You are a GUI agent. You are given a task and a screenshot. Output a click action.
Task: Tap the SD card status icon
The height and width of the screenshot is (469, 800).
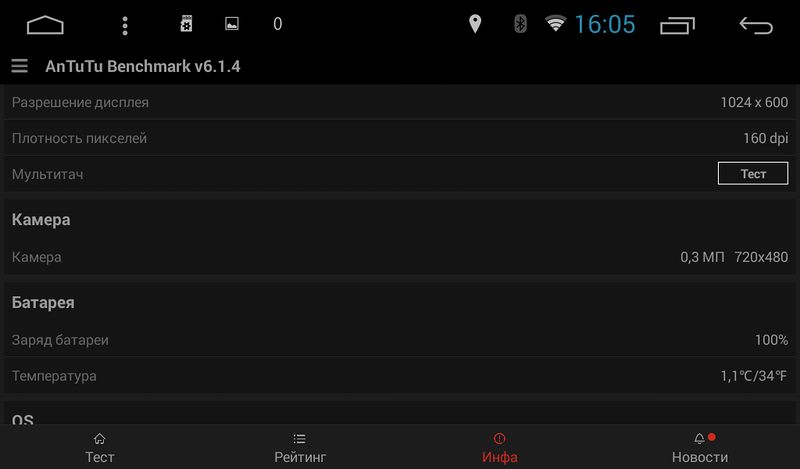coord(186,24)
